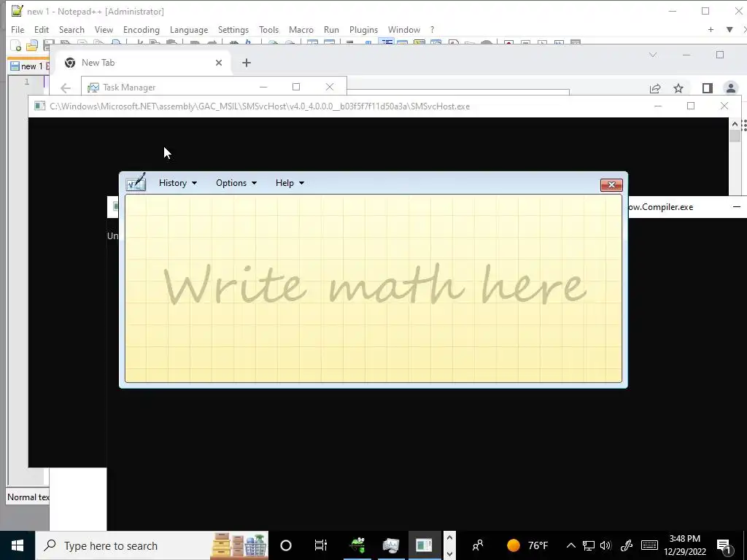Viewport: 747px width, 560px height.
Task: Click the 'Type here to search' box
Action: [x=152, y=545]
